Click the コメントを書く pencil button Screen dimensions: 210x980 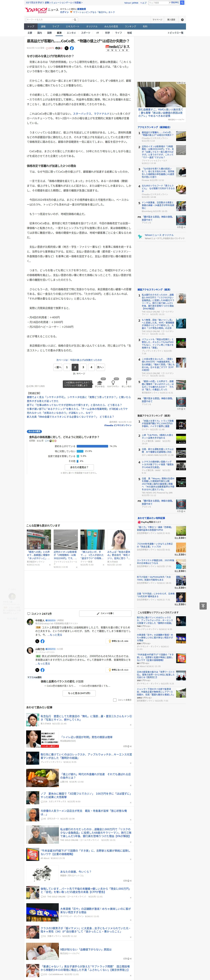(105, 613)
